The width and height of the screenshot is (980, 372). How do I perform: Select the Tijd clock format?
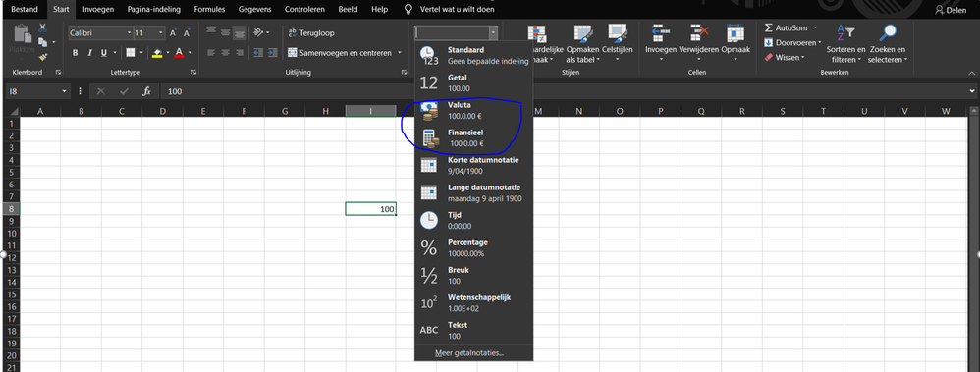click(473, 220)
